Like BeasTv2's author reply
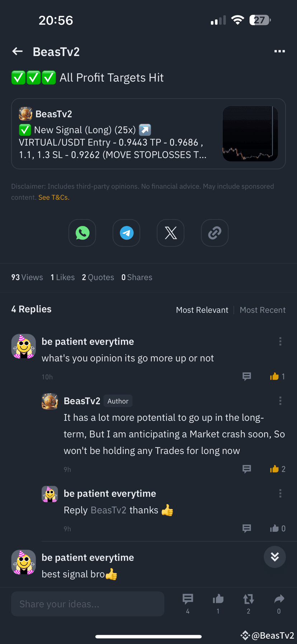Image resolution: width=297 pixels, height=644 pixels. 275,469
